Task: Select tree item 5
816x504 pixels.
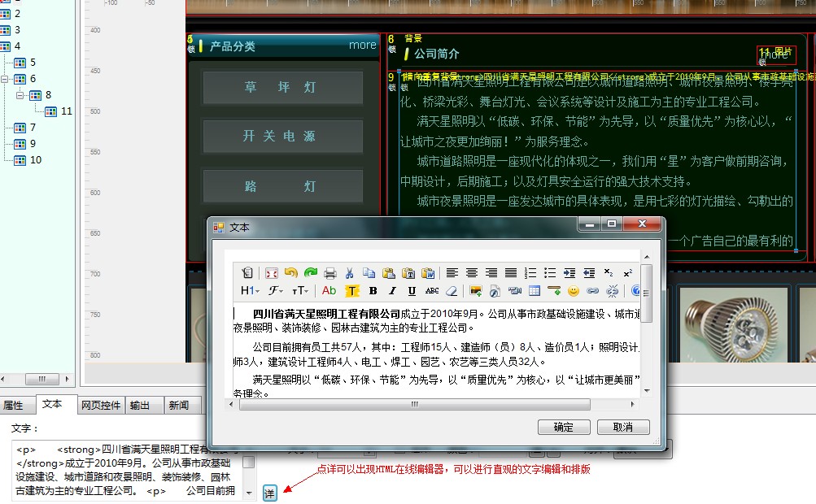Action: coord(33,63)
